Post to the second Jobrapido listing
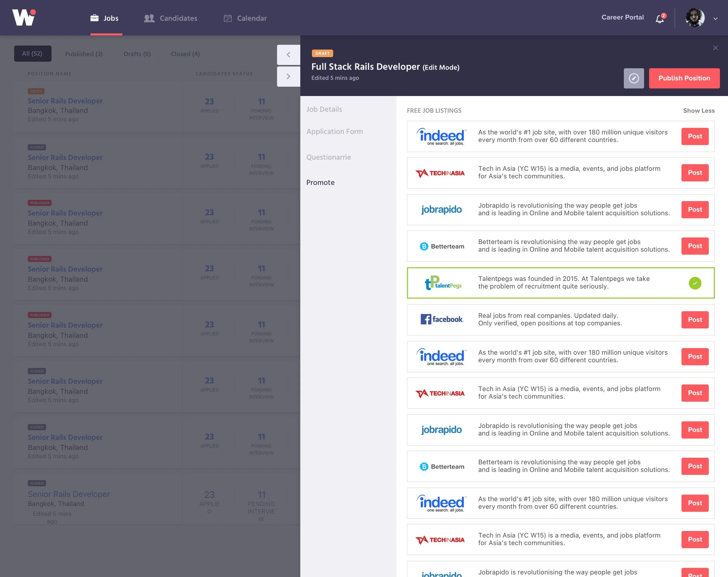This screenshot has width=728, height=577. [x=695, y=430]
